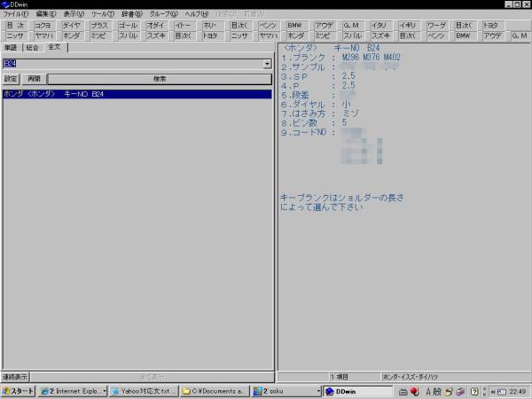Open the イタリ toolbar button
Screen dimensions: 532x399
point(379,26)
